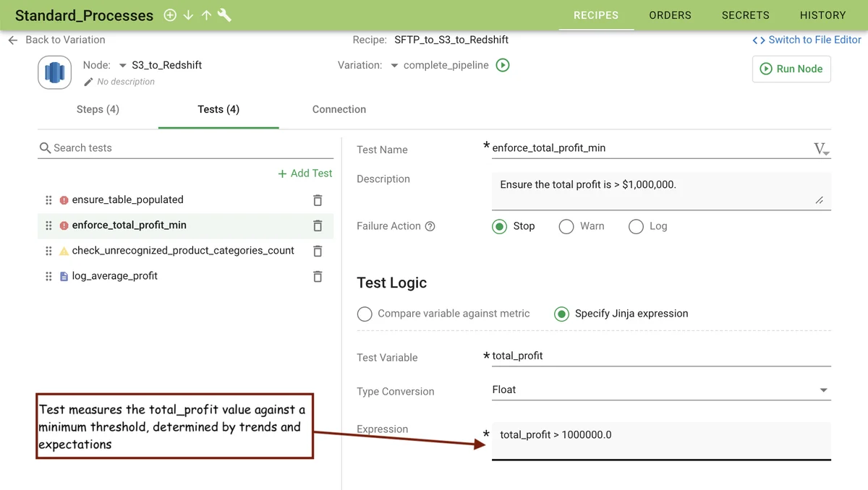
Task: Delete the ensure_table_populated test
Action: point(317,200)
